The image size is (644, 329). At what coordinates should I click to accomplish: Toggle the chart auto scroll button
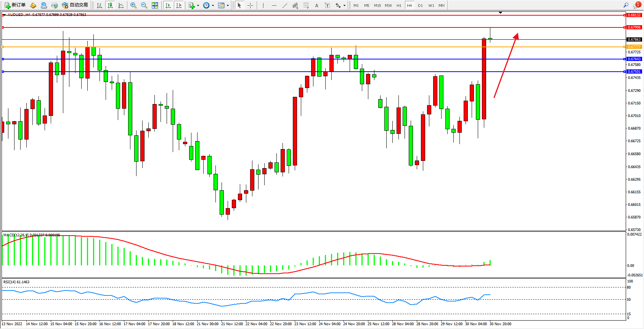168,5
